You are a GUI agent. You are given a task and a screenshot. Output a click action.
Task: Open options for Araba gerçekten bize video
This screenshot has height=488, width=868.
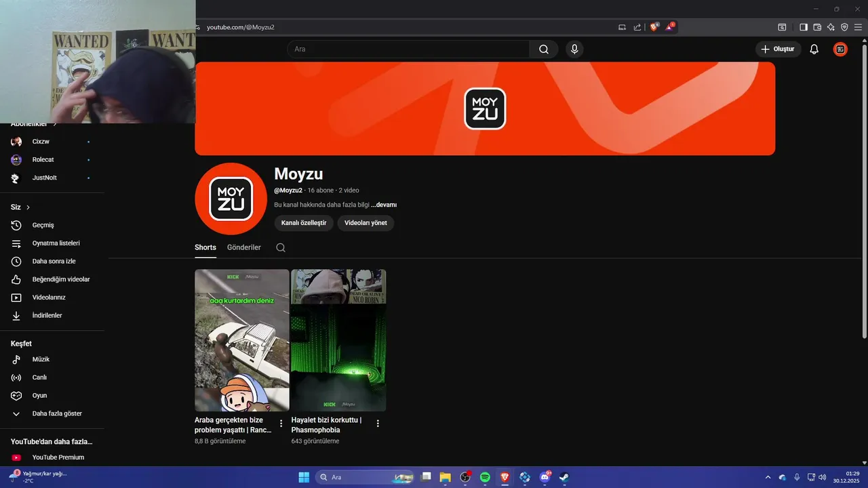pyautogui.click(x=281, y=424)
